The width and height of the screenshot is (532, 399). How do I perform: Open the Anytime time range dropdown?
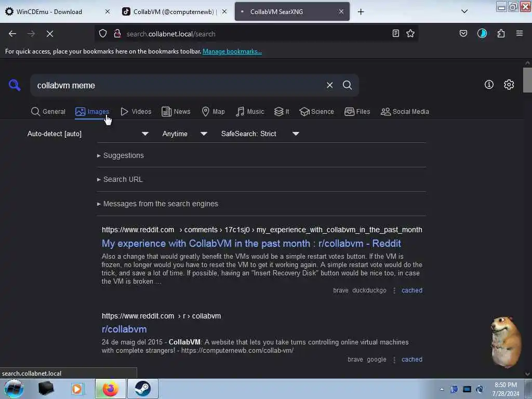[x=184, y=134]
